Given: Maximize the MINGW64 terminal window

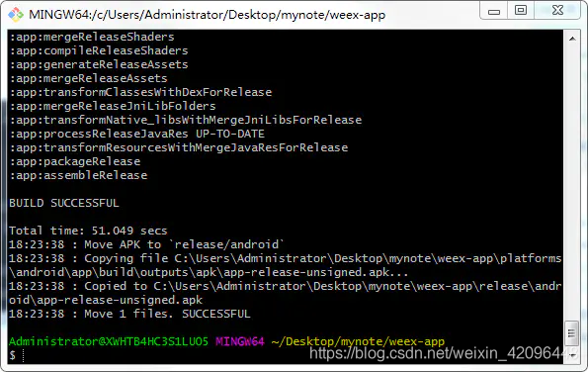Looking at the screenshot, I should click(x=521, y=11).
